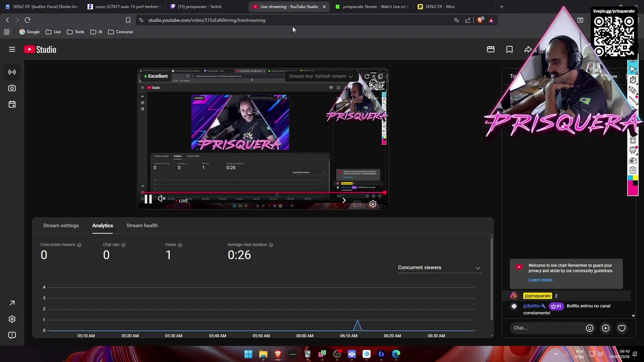The width and height of the screenshot is (644, 362).
Task: Click the Send feedback icon in sidebar
Action: [x=12, y=335]
